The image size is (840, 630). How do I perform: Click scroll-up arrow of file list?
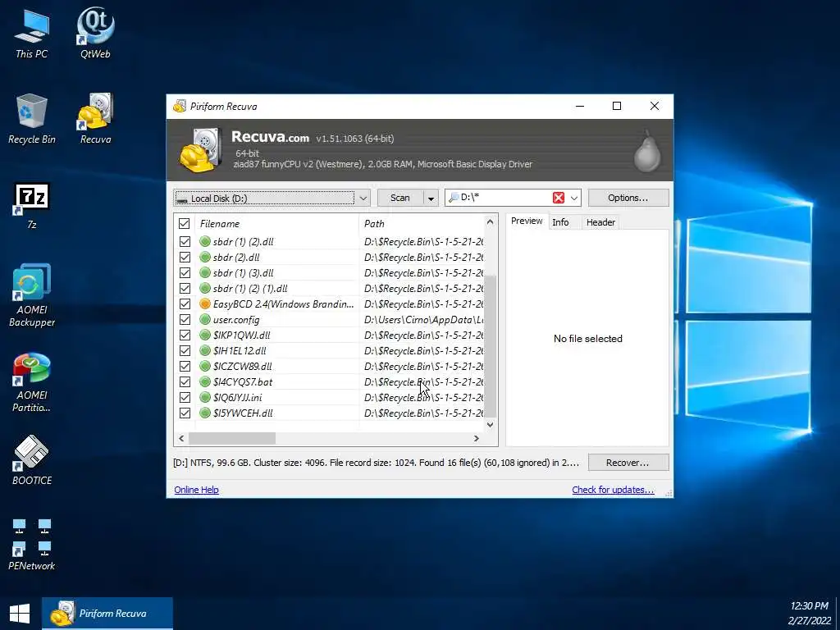click(x=491, y=221)
